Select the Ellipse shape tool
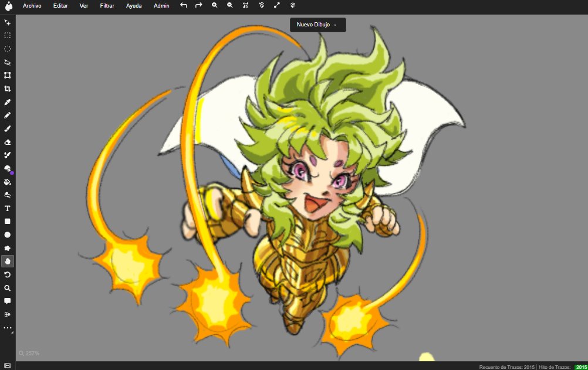 point(7,235)
